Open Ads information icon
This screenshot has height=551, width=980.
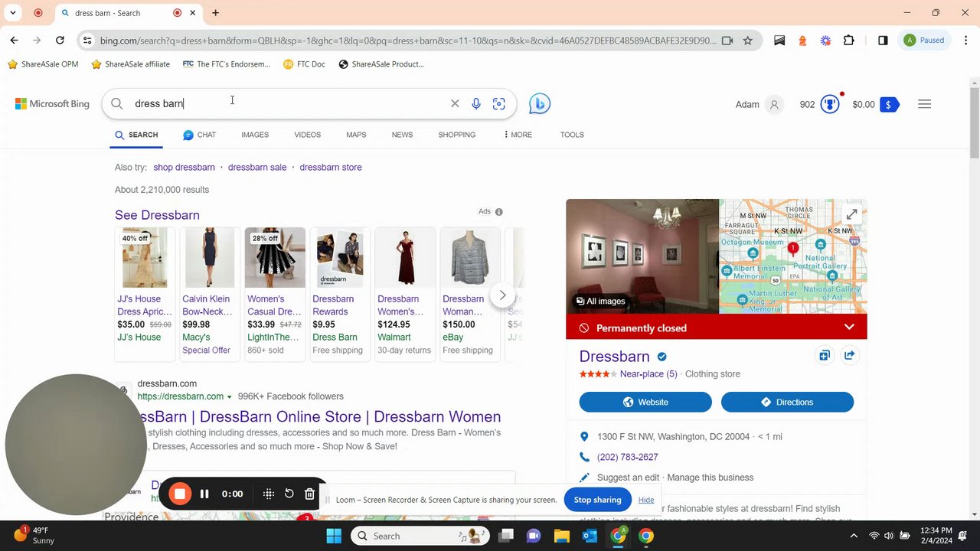click(x=499, y=212)
